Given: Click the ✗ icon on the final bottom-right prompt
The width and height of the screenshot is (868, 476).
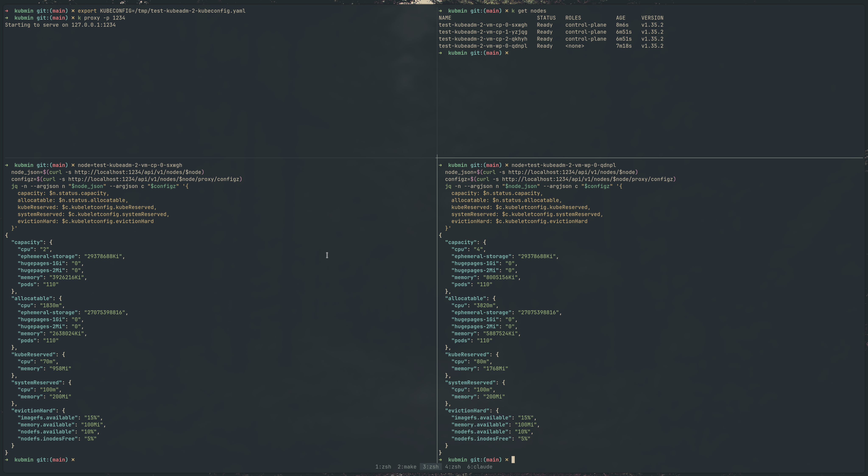Looking at the screenshot, I should 507,459.
